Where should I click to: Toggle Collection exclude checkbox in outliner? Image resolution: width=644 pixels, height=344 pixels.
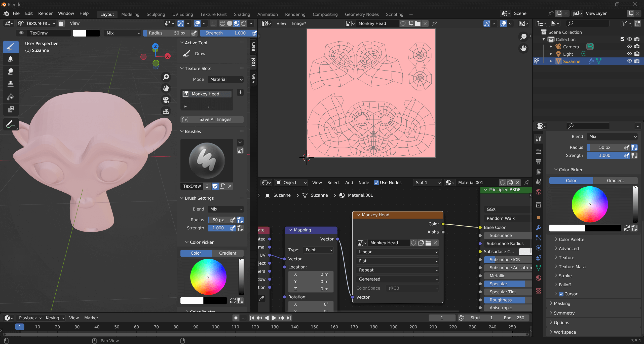(622, 39)
